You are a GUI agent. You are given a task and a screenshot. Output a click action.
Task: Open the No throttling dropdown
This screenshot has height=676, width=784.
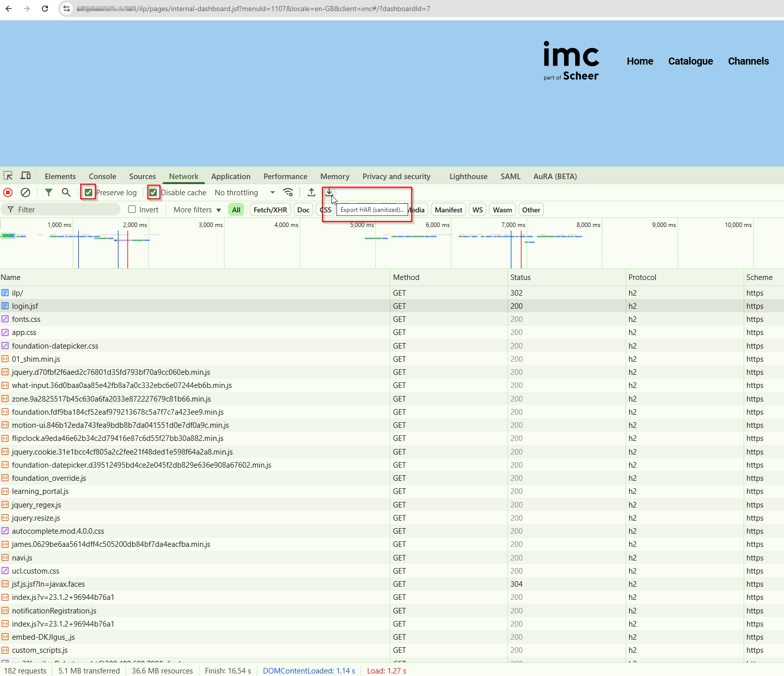click(x=244, y=192)
